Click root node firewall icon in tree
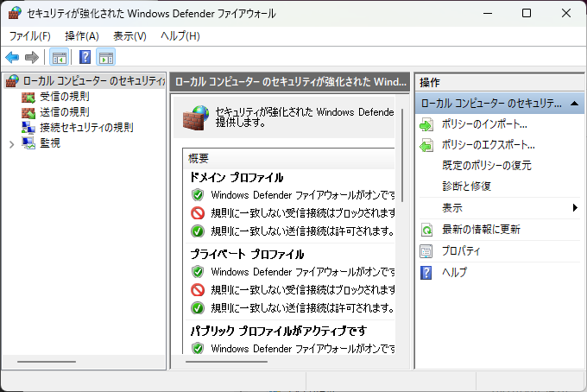 click(x=12, y=81)
